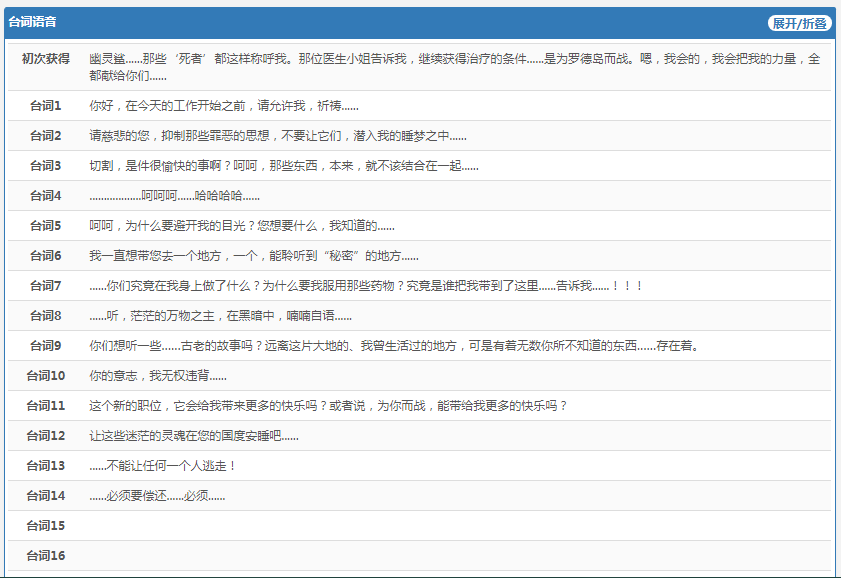Select the 台词2 row label
Viewport: 841px width, 578px height.
tap(46, 136)
